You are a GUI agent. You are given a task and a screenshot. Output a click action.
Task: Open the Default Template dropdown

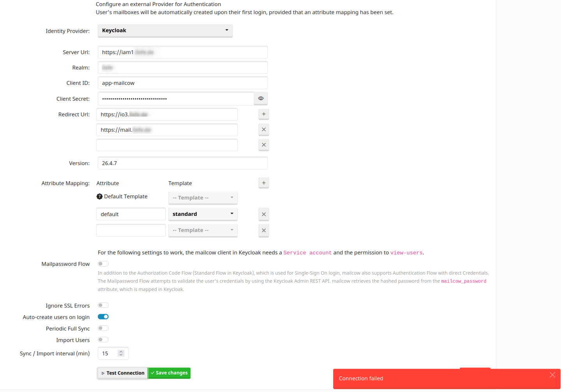[x=203, y=198]
